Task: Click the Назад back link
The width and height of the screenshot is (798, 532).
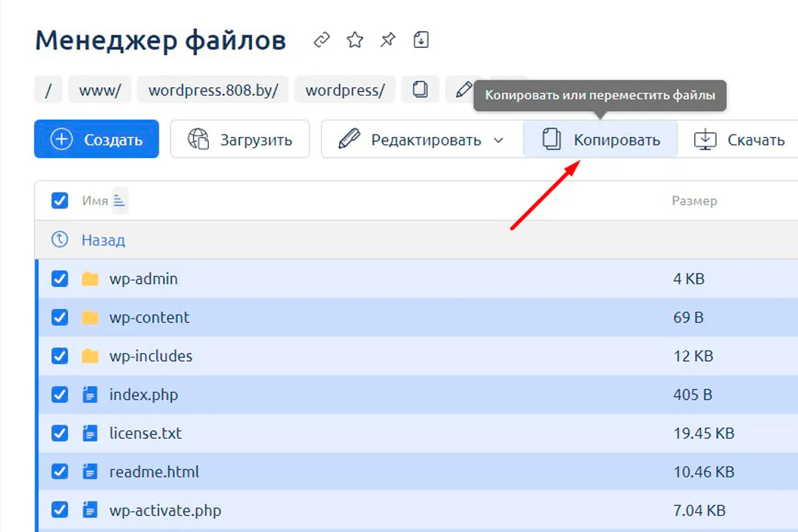Action: [103, 240]
